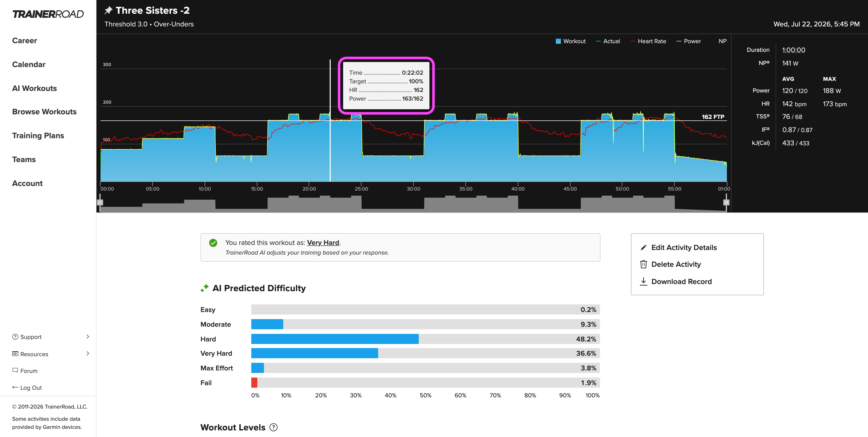Click the NP value 141 W

click(790, 64)
